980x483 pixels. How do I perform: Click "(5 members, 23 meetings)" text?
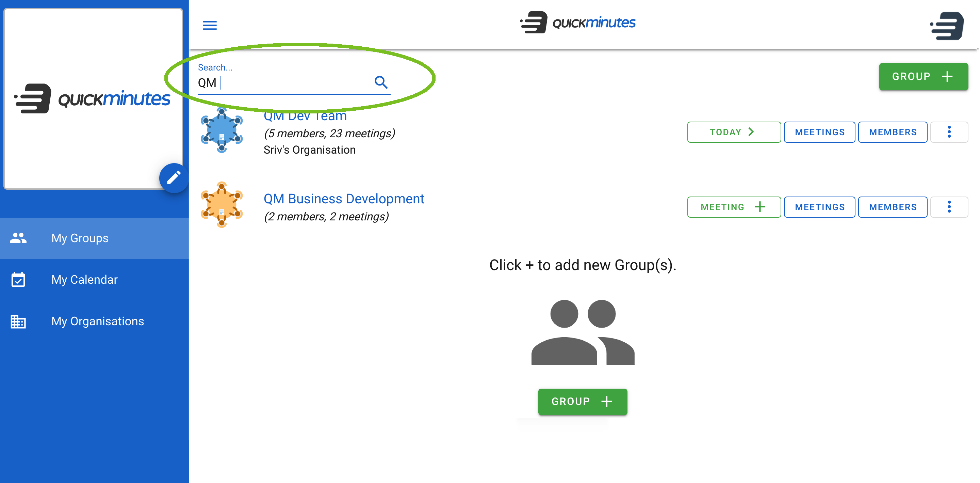tap(329, 133)
